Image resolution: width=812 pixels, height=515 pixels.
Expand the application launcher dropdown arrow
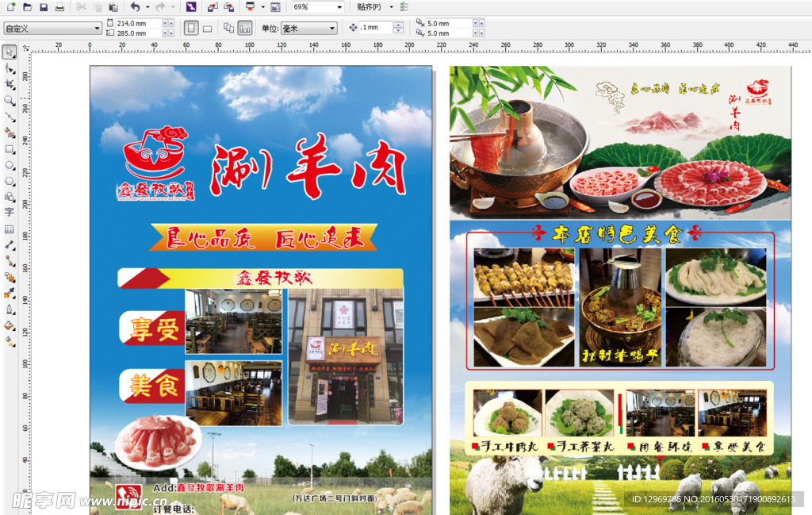(x=262, y=6)
